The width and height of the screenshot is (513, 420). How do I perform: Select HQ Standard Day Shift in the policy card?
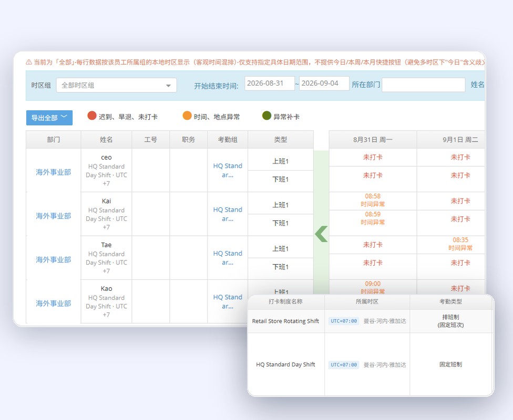point(285,364)
